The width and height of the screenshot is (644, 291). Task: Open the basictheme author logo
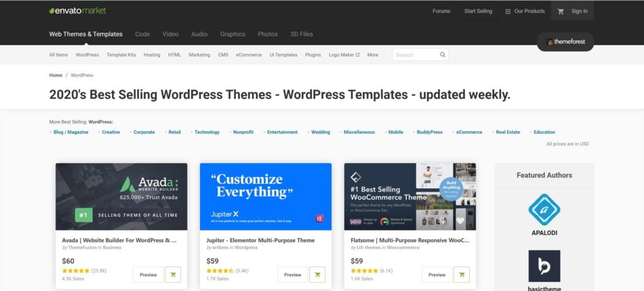pyautogui.click(x=544, y=266)
